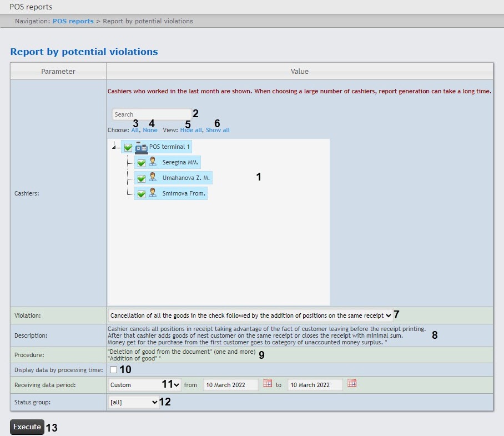Click the cashier Search input field

pyautogui.click(x=152, y=114)
